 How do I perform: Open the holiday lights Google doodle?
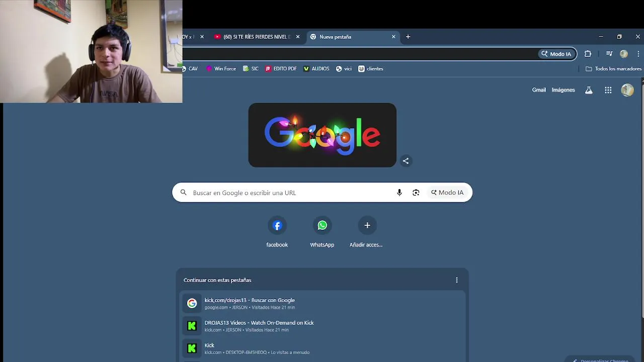322,135
